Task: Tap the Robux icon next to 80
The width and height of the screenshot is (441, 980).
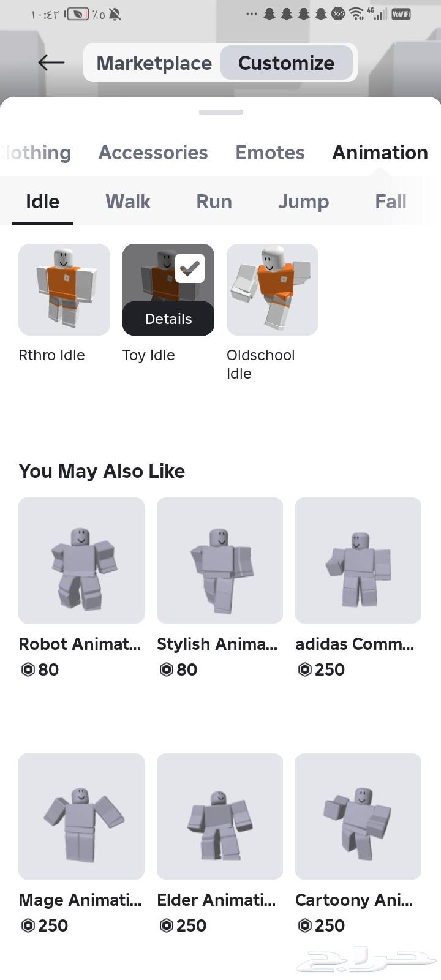Action: 27,669
